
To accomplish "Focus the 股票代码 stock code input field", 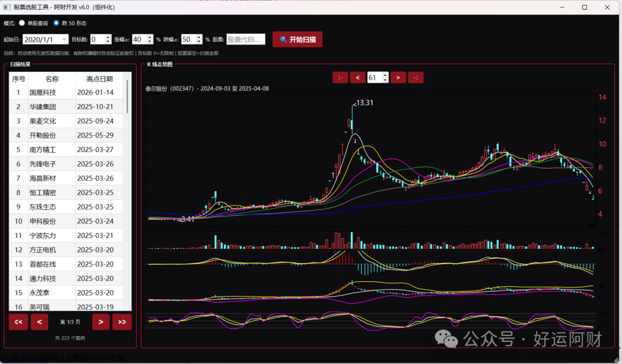I will tap(245, 39).
